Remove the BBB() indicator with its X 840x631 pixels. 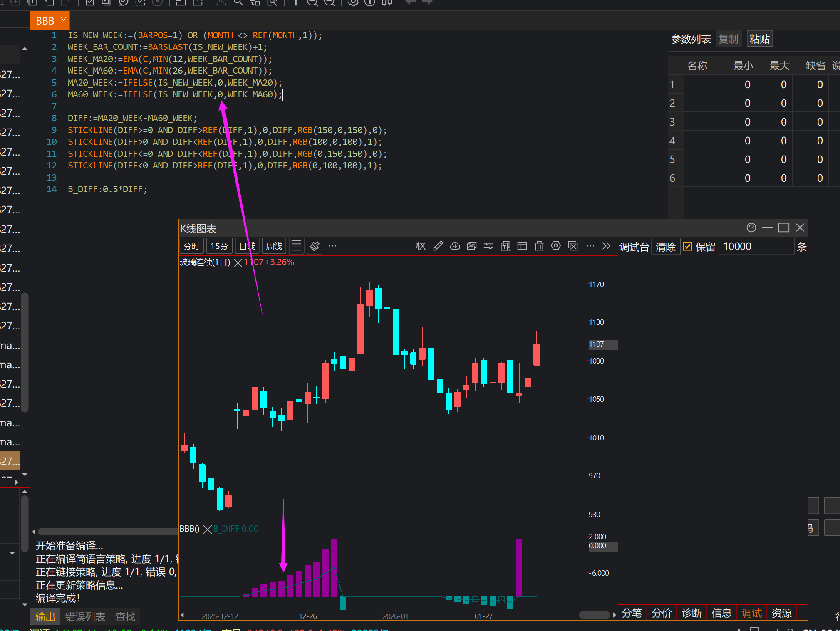(207, 529)
